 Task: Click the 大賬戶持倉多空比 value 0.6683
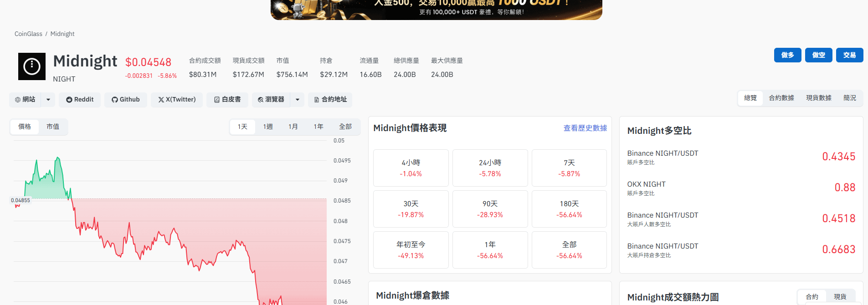[839, 249]
